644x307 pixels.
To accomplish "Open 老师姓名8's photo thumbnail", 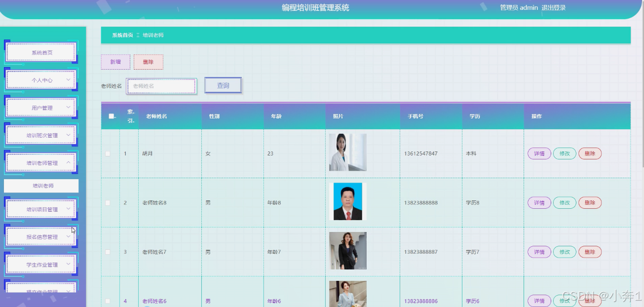I will (348, 201).
